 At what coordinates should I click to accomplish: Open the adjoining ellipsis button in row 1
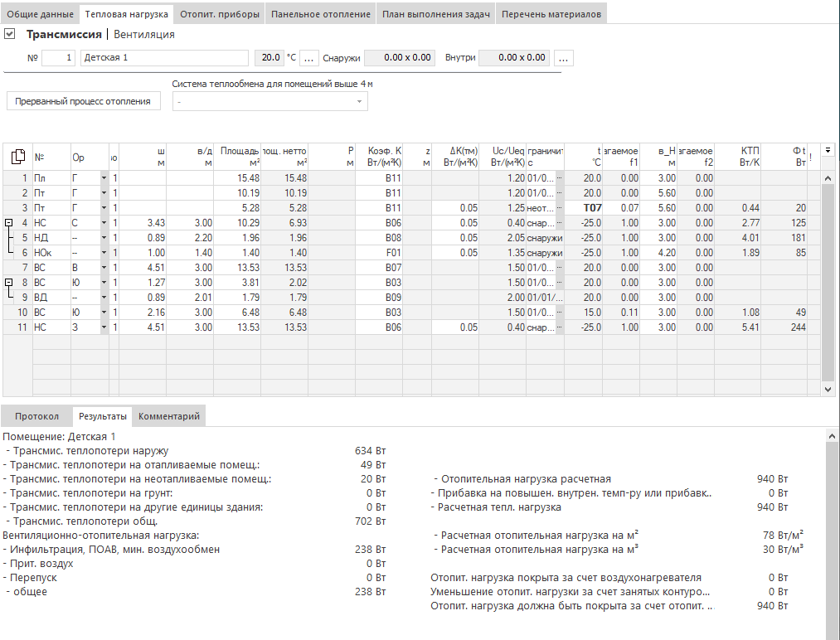click(x=559, y=177)
